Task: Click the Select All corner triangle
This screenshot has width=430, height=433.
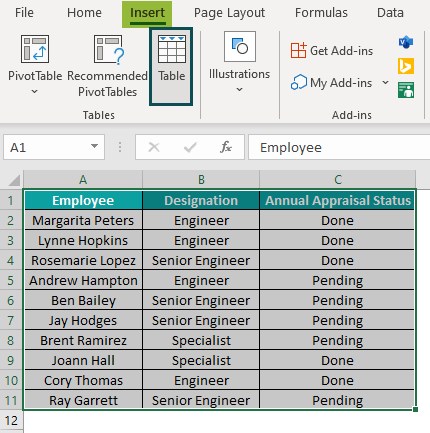Action: click(x=14, y=180)
